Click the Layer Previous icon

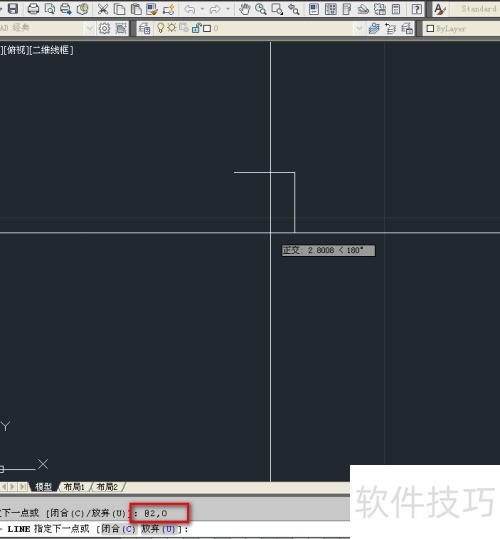click(x=390, y=29)
